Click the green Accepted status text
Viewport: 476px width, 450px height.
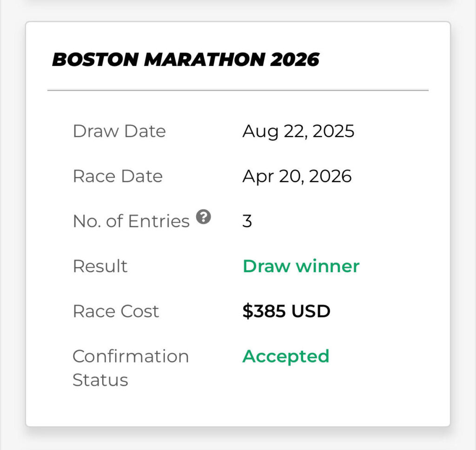285,356
